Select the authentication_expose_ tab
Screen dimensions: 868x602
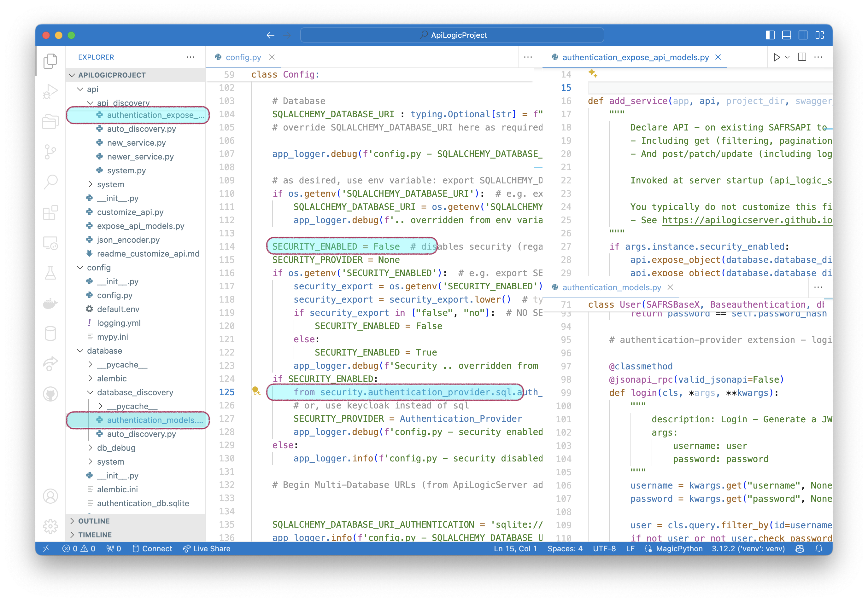(x=633, y=57)
